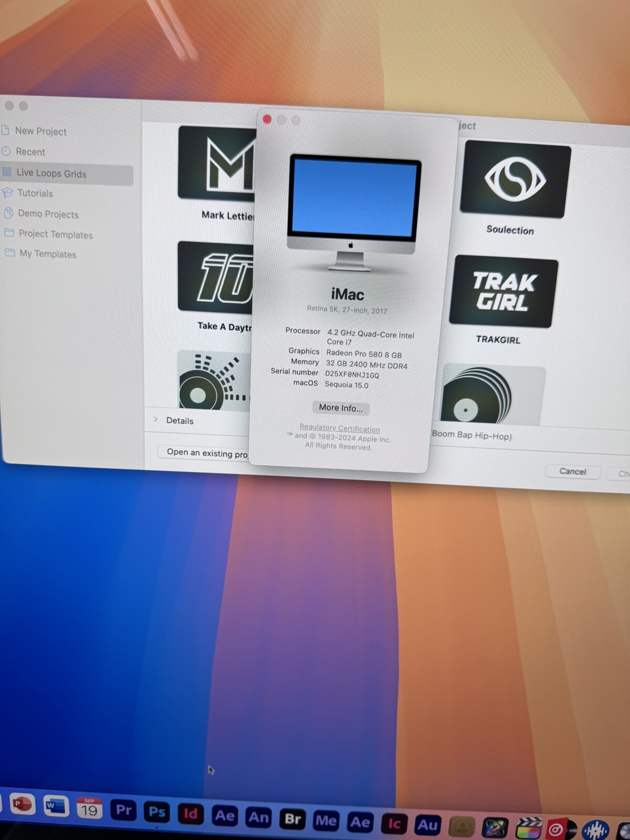
Task: Open Adobe Audition in the Dock
Action: tap(427, 825)
